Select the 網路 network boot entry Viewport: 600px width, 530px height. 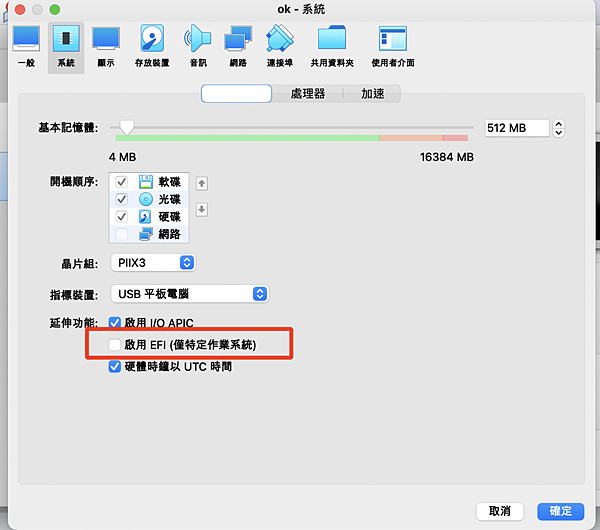pos(148,234)
